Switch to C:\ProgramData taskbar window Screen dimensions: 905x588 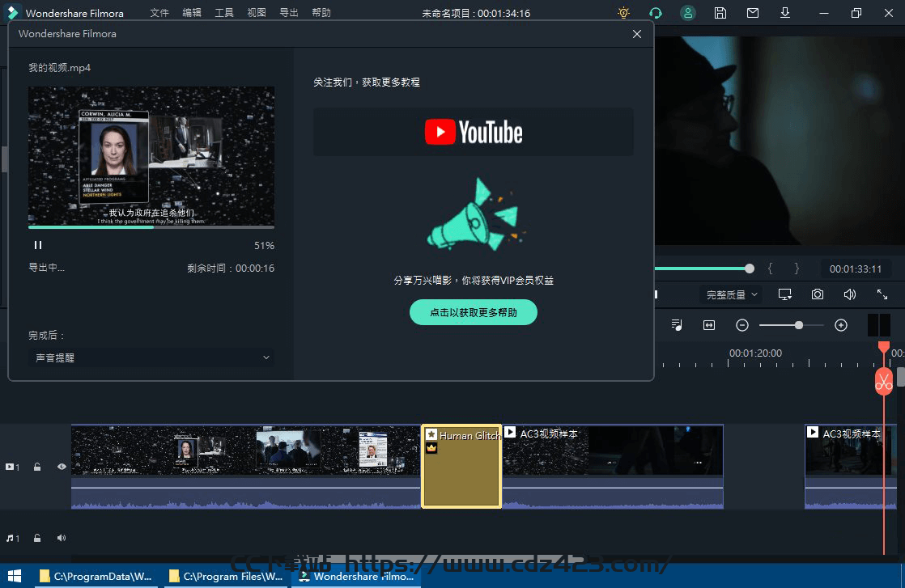(x=96, y=576)
